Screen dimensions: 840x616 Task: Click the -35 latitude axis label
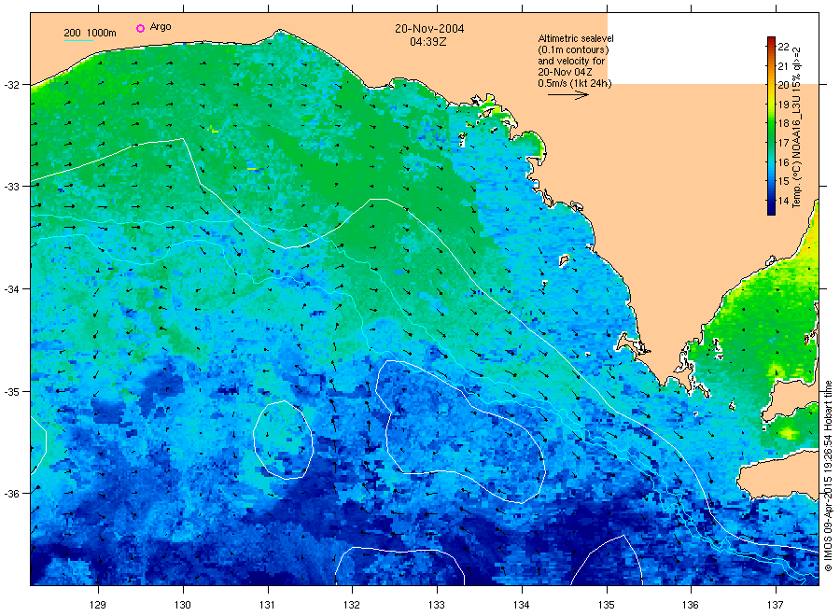(x=12, y=392)
